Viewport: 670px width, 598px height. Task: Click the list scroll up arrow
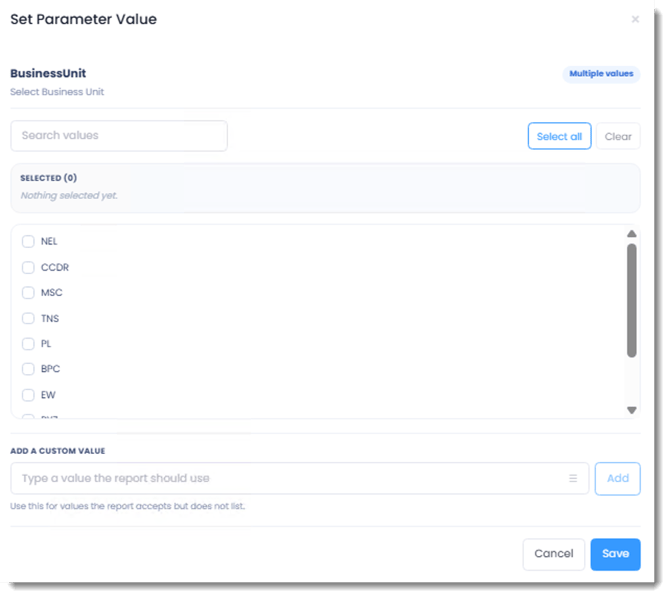(x=632, y=234)
